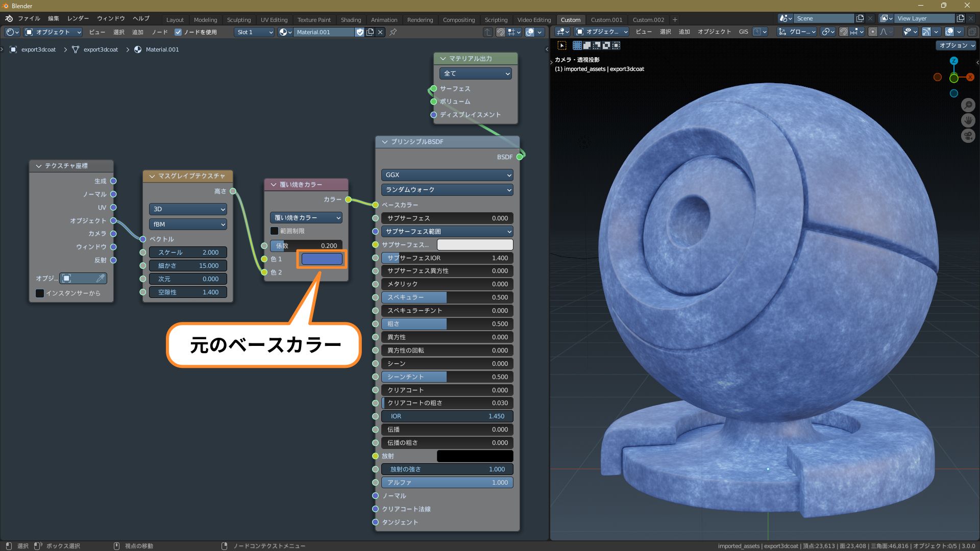Click the 粗さ roughness slider
This screenshot has width=980, height=551.
447,324
